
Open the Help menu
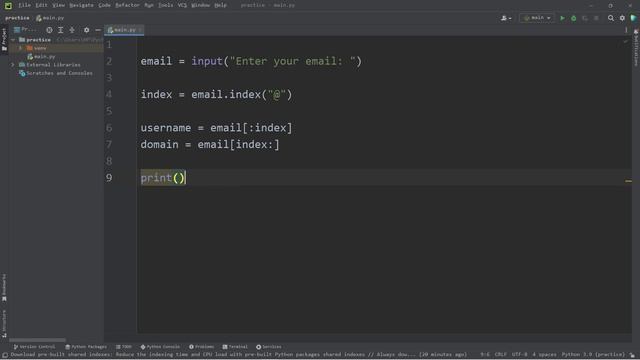220,5
